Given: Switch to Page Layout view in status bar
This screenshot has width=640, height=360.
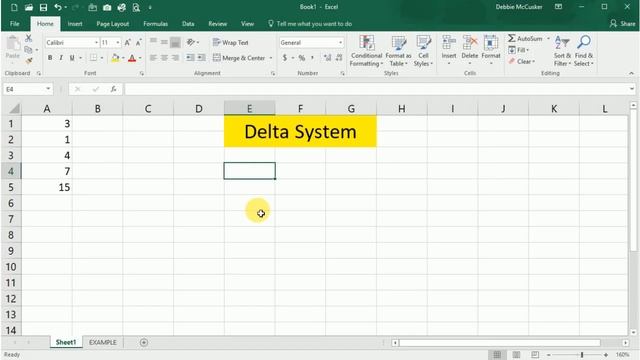Looking at the screenshot, I should click(x=516, y=355).
